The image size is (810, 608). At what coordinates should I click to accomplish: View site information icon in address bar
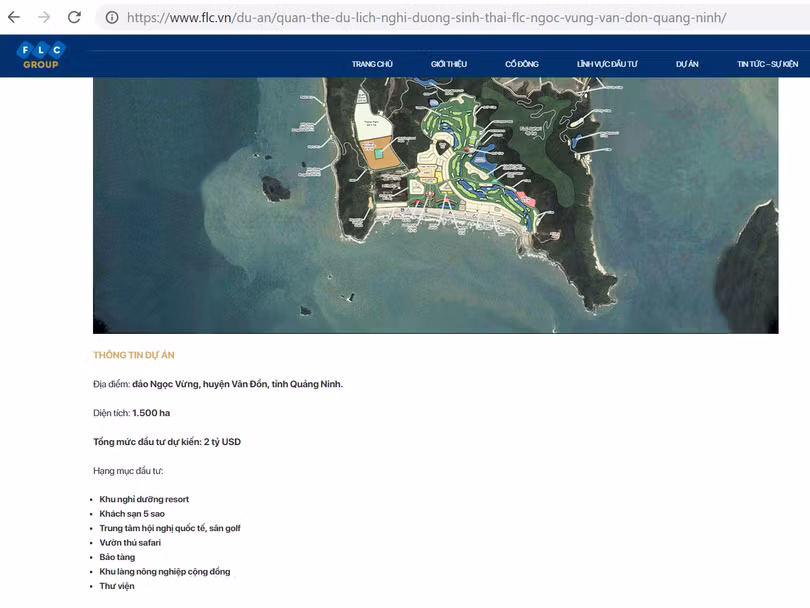[x=111, y=18]
